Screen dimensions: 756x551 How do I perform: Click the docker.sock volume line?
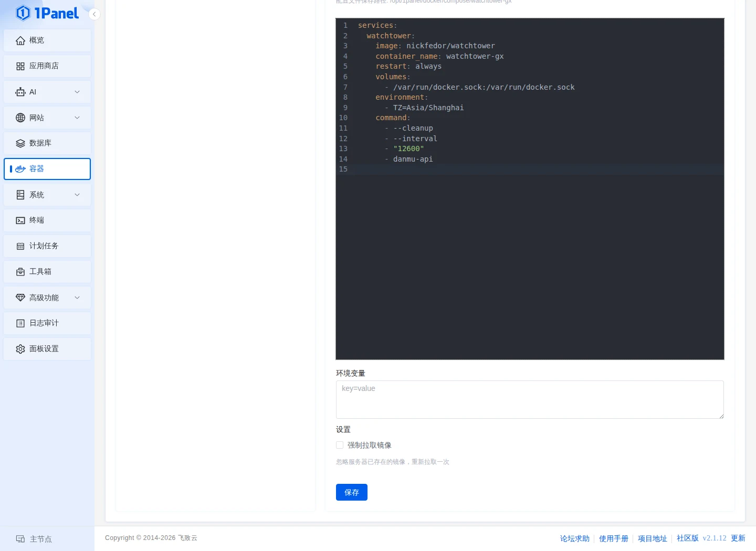tap(484, 87)
